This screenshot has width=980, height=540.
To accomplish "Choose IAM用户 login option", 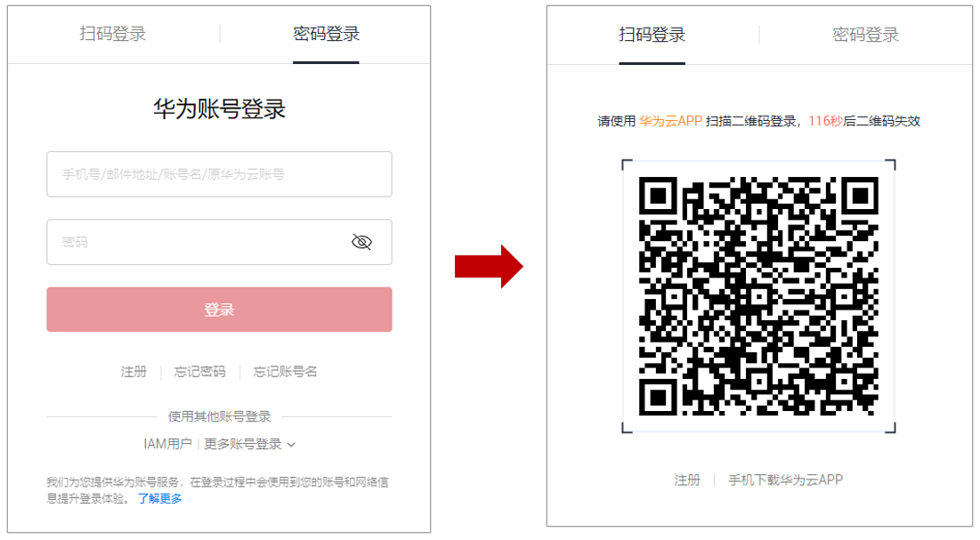I will (x=167, y=445).
